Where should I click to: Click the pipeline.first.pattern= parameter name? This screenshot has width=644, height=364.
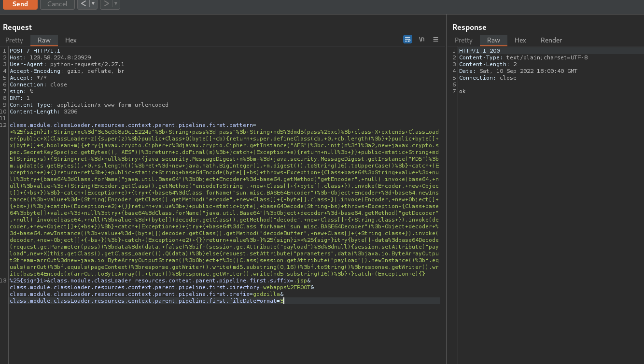pyautogui.click(x=133, y=125)
